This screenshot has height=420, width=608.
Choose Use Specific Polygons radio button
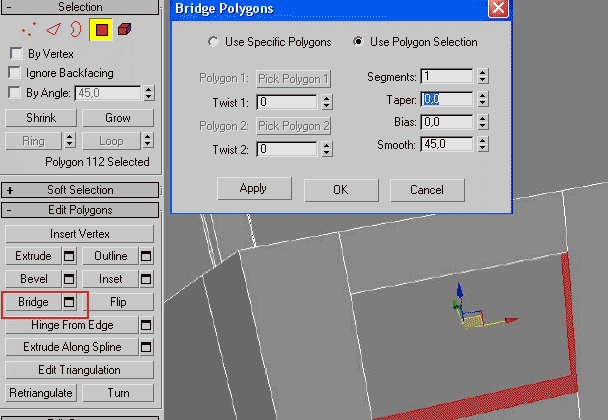coord(213,41)
